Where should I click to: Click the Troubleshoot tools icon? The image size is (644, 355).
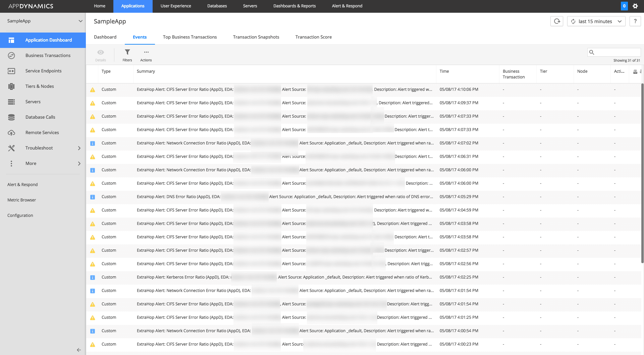coord(11,148)
